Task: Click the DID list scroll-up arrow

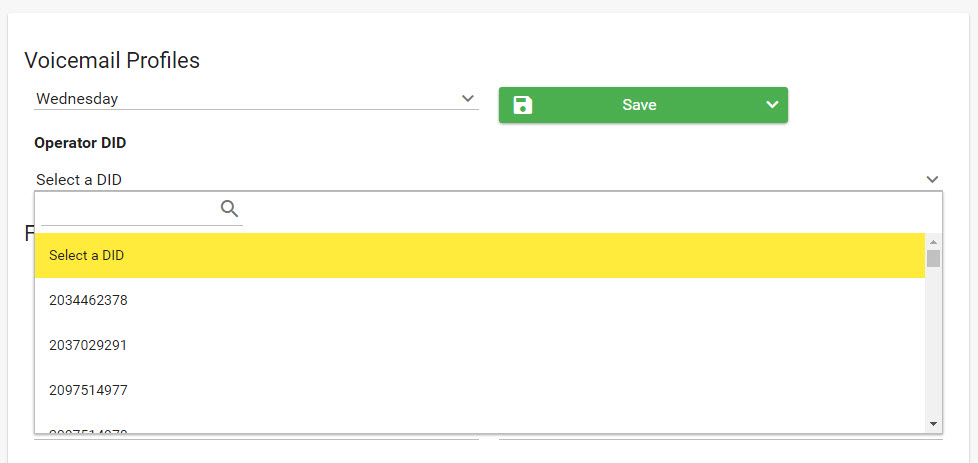Action: point(933,241)
